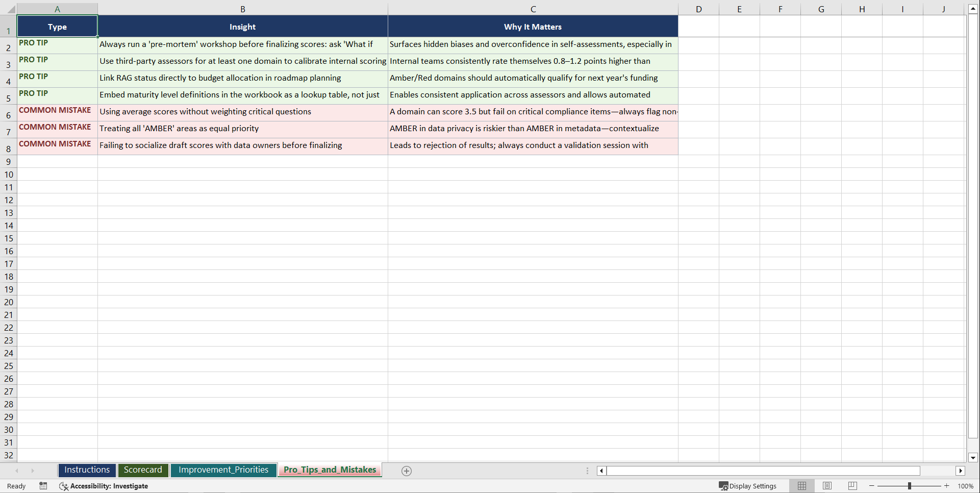The height and width of the screenshot is (493, 980).
Task: Open the Improvement_Priorities sheet
Action: 223,470
